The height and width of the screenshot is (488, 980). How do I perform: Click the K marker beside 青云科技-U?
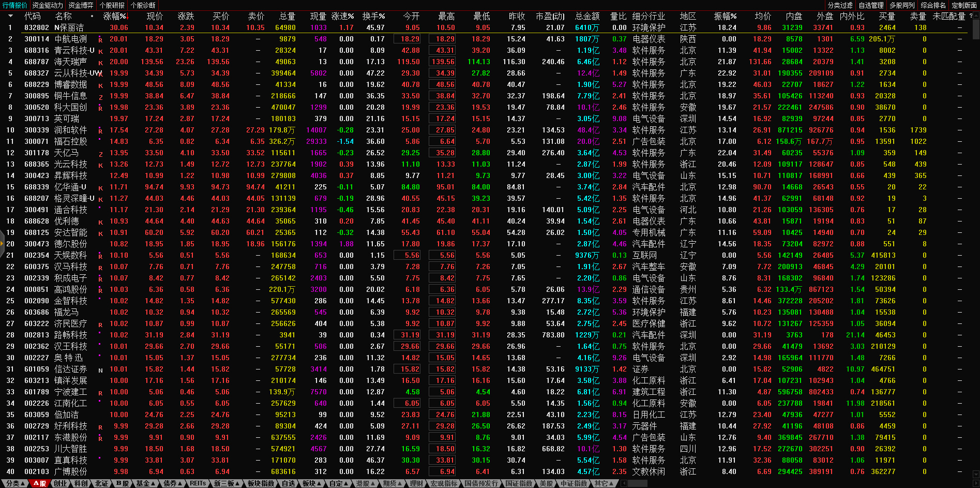click(100, 51)
